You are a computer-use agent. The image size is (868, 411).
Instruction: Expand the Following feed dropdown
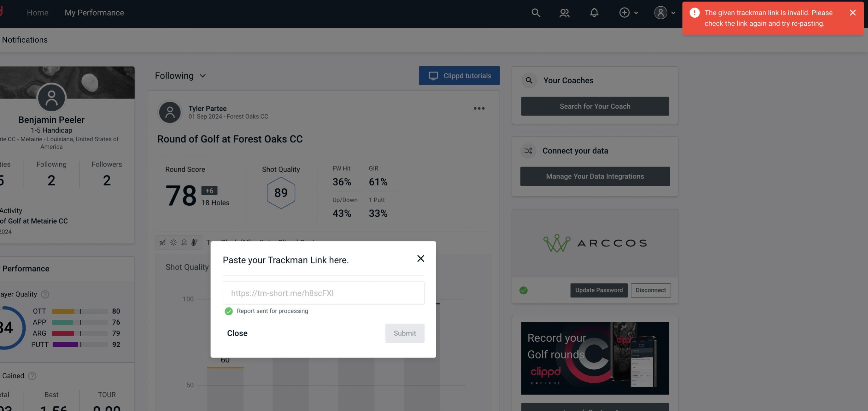[x=180, y=75]
